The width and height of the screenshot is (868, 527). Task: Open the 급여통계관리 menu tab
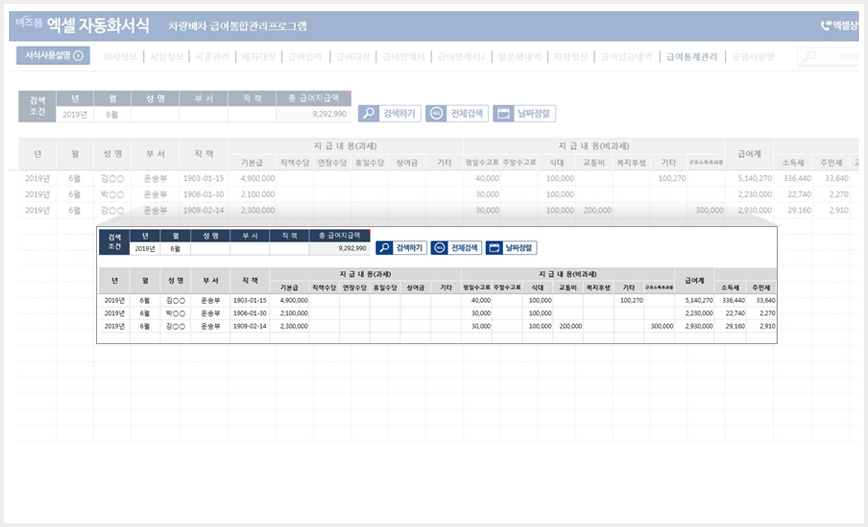[x=691, y=56]
